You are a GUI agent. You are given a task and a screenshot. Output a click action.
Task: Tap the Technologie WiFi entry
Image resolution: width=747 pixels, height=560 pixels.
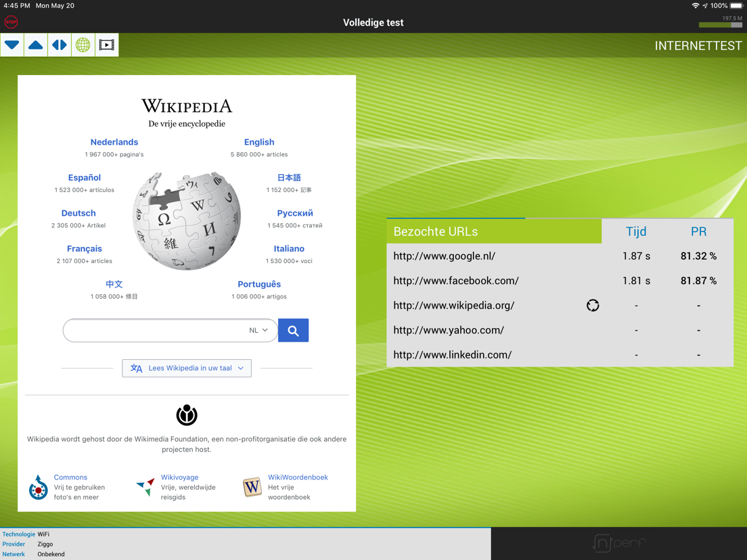click(x=26, y=534)
